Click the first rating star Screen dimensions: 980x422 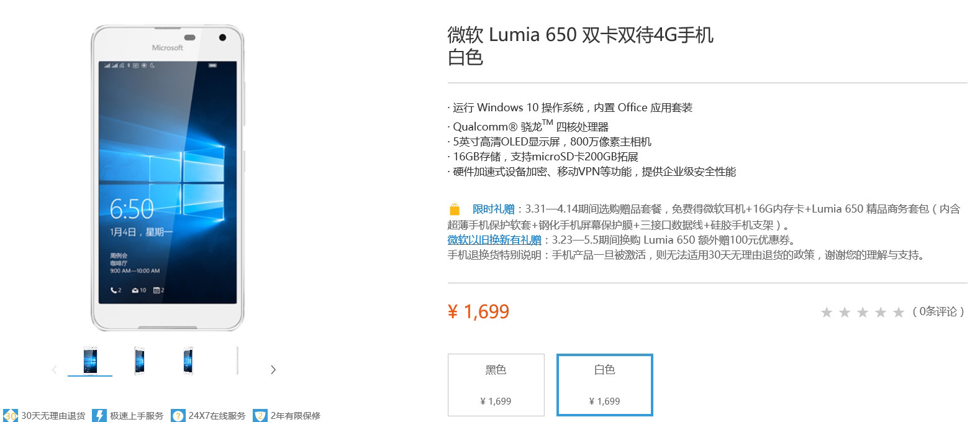(x=826, y=312)
